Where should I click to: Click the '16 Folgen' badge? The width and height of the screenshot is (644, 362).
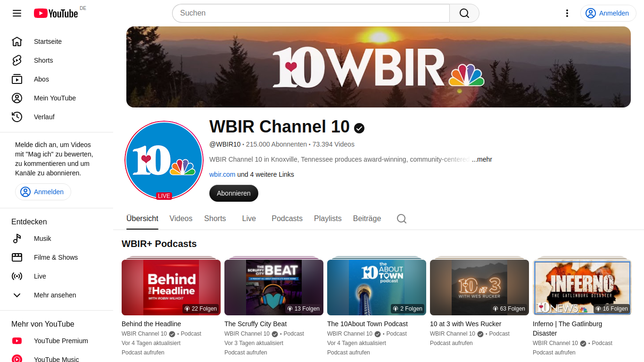pyautogui.click(x=612, y=309)
